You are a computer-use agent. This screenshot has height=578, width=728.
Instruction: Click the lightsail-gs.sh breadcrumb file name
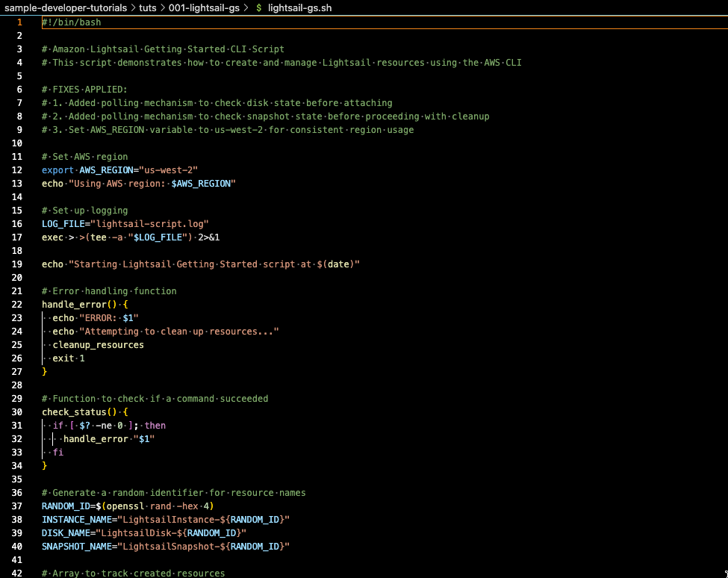299,8
